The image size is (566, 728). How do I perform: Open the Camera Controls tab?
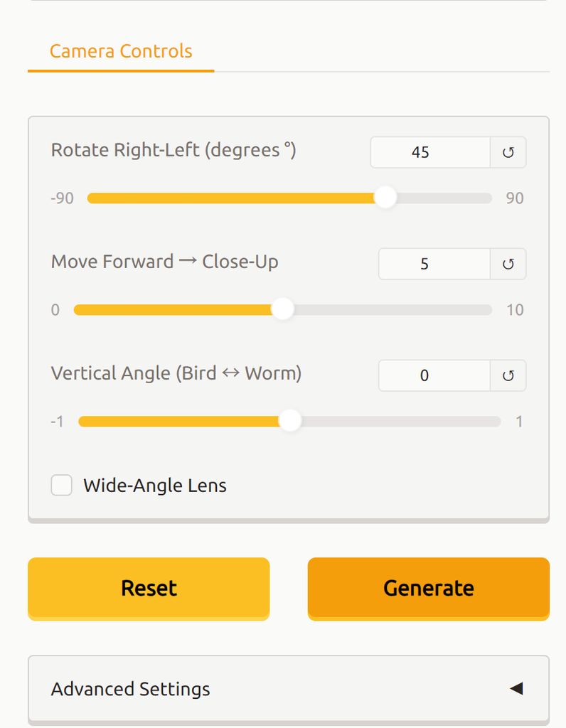coord(121,51)
